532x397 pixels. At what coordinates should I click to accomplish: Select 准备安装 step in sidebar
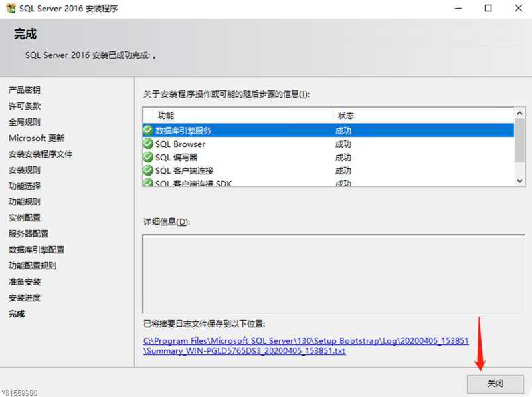point(25,281)
